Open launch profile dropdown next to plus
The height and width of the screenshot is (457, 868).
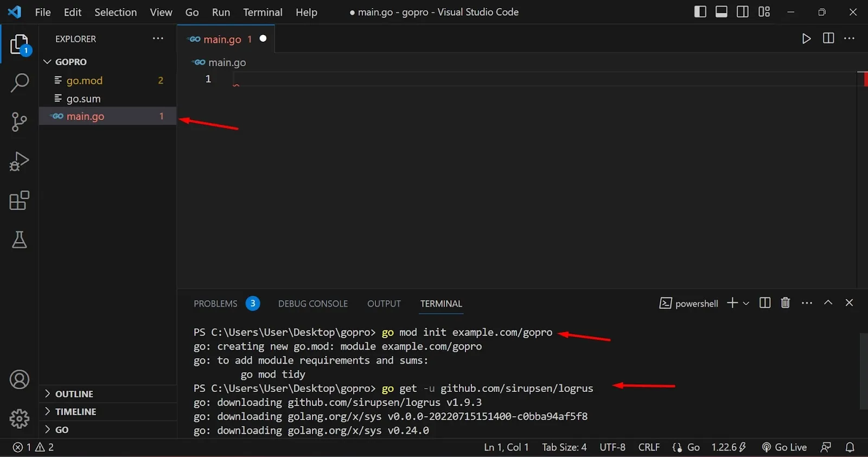(x=746, y=303)
